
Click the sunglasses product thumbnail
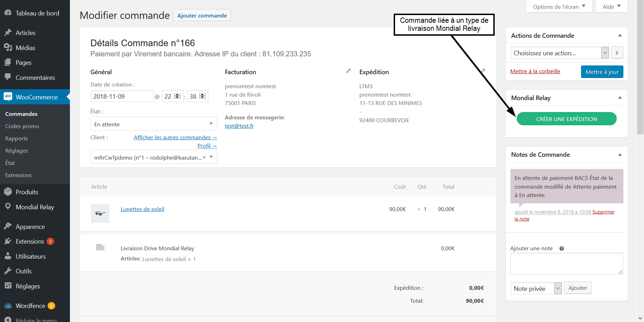coord(100,213)
